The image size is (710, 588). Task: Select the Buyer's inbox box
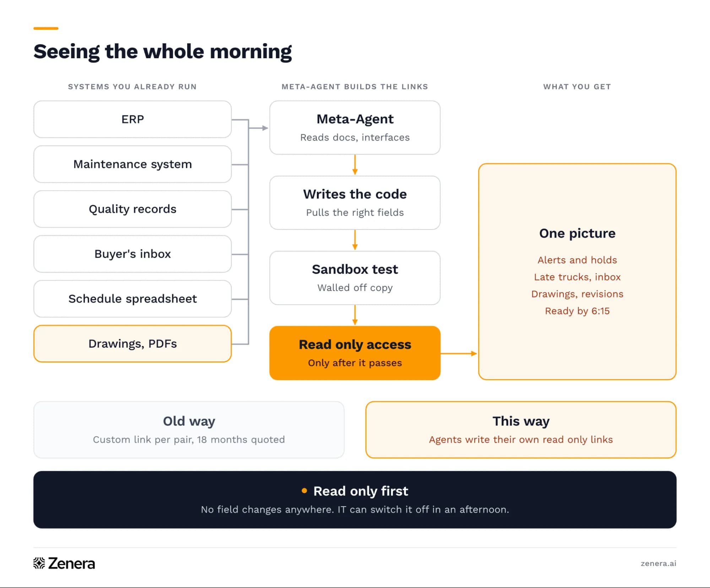click(x=132, y=254)
